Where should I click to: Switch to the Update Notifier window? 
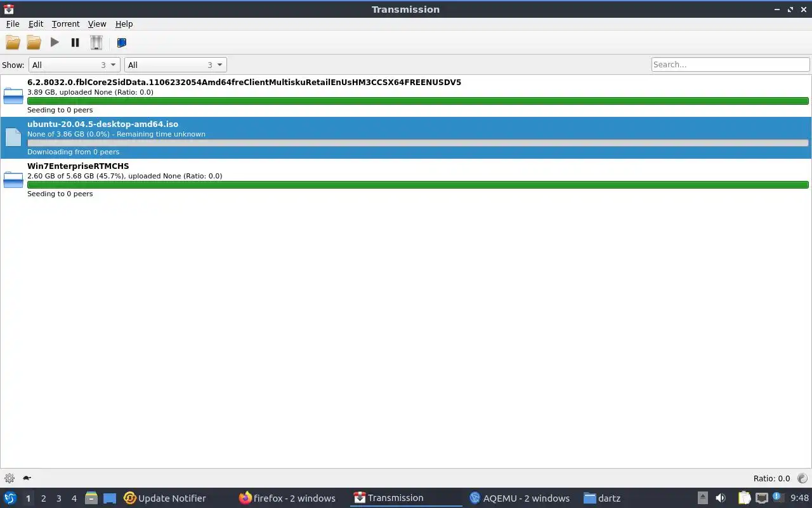pyautogui.click(x=165, y=498)
